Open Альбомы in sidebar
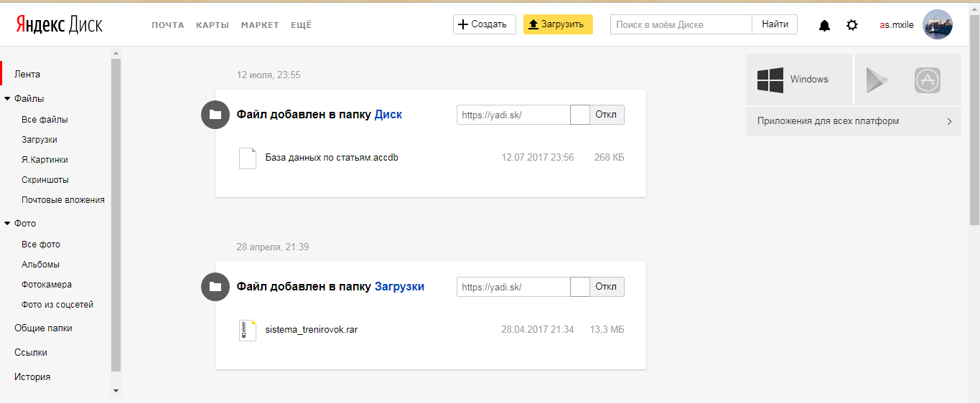This screenshot has height=403, width=980. pos(40,265)
